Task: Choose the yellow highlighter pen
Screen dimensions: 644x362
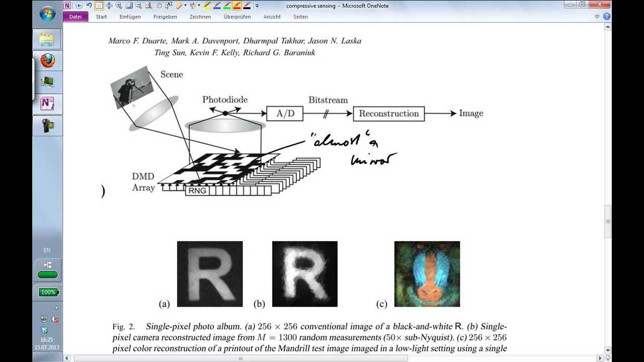Action: (x=207, y=6)
